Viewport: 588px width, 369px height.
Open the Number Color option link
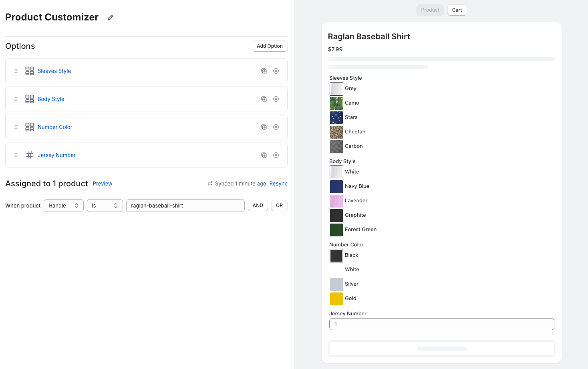tap(55, 127)
